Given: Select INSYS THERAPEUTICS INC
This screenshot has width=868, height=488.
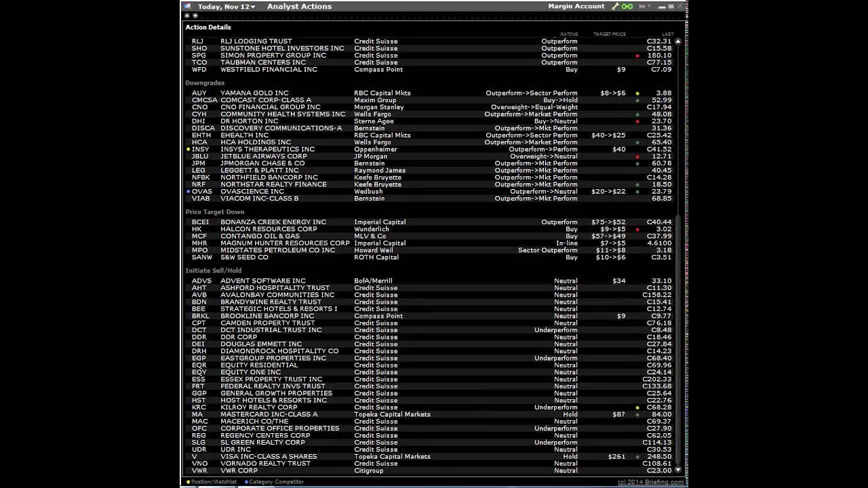Looking at the screenshot, I should point(267,149).
